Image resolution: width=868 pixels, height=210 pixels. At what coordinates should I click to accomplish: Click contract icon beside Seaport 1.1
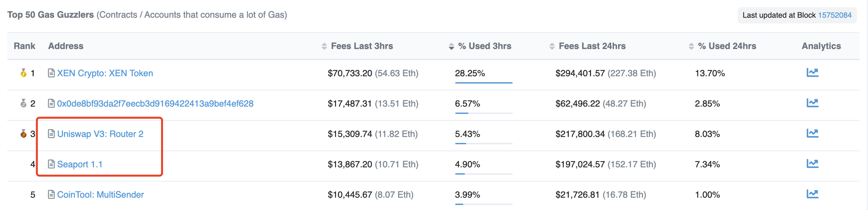click(51, 164)
